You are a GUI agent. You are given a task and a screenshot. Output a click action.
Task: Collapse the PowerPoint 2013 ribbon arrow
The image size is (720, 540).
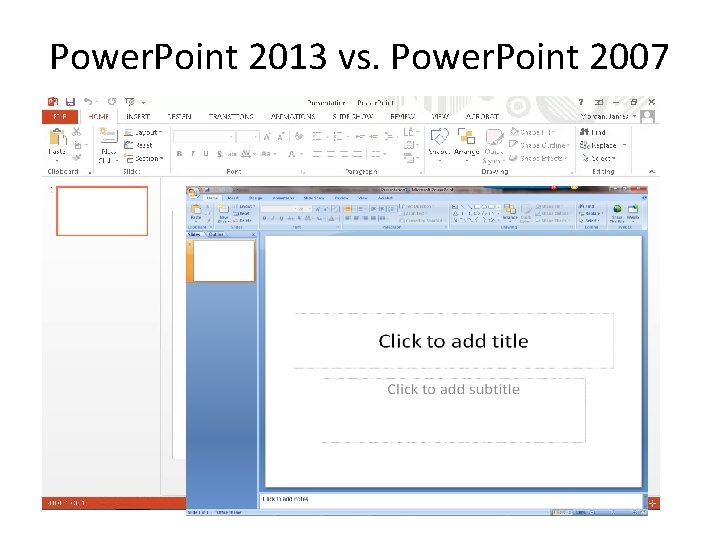pyautogui.click(x=652, y=171)
